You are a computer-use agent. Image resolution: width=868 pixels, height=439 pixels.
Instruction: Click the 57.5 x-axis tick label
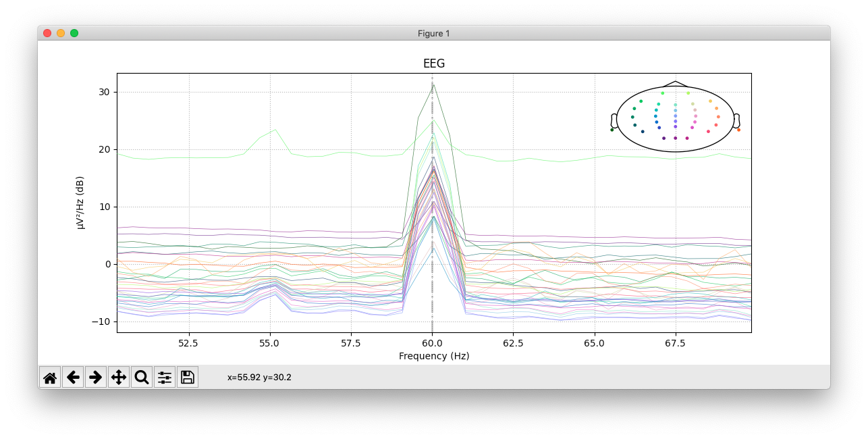351,343
